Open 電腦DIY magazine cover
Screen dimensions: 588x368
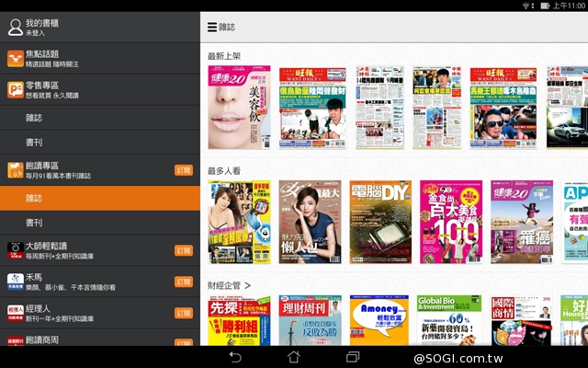pos(380,222)
